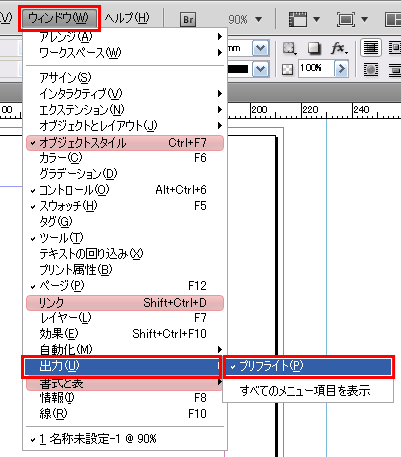
Task: Open the view options icon menu
Action: click(x=304, y=20)
